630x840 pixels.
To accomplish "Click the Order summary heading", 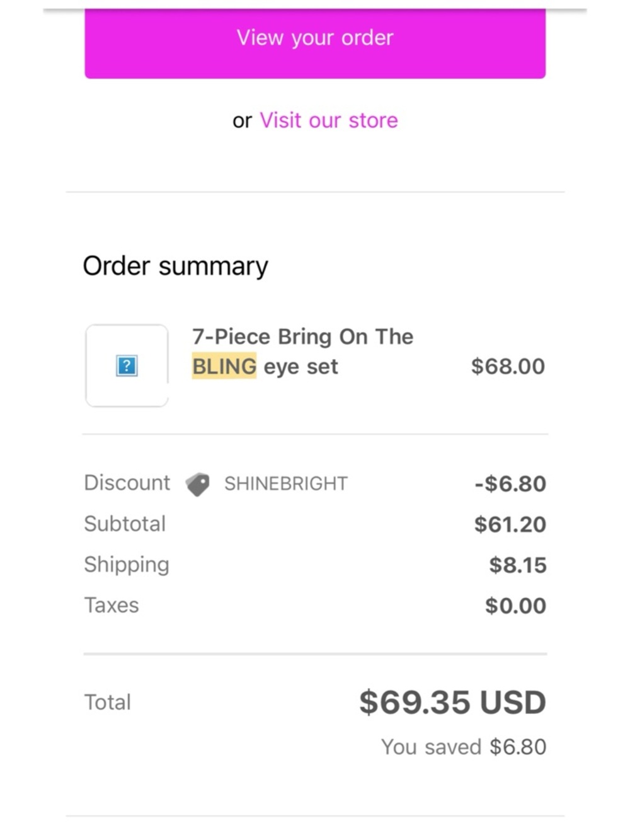I will (175, 266).
